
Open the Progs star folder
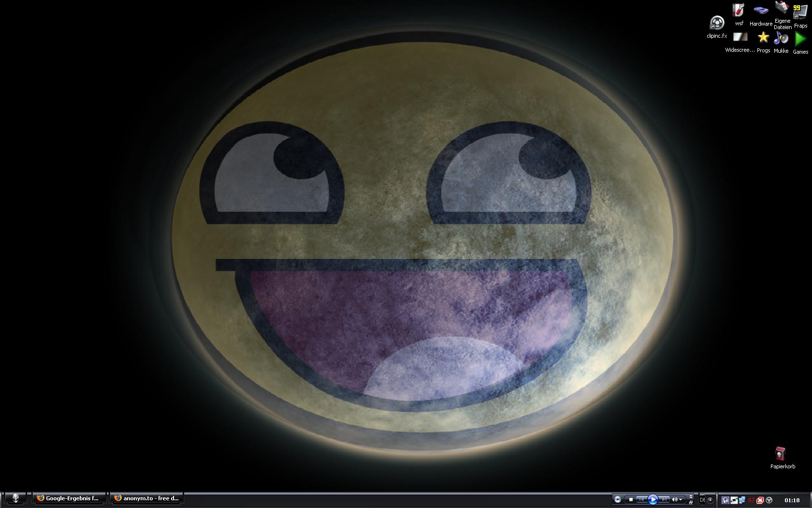[x=763, y=38]
